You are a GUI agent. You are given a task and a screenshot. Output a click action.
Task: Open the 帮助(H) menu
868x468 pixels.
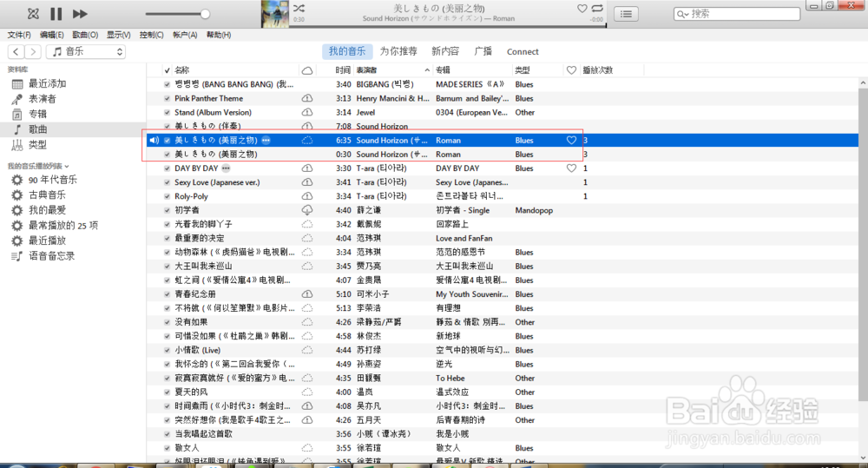coord(219,35)
